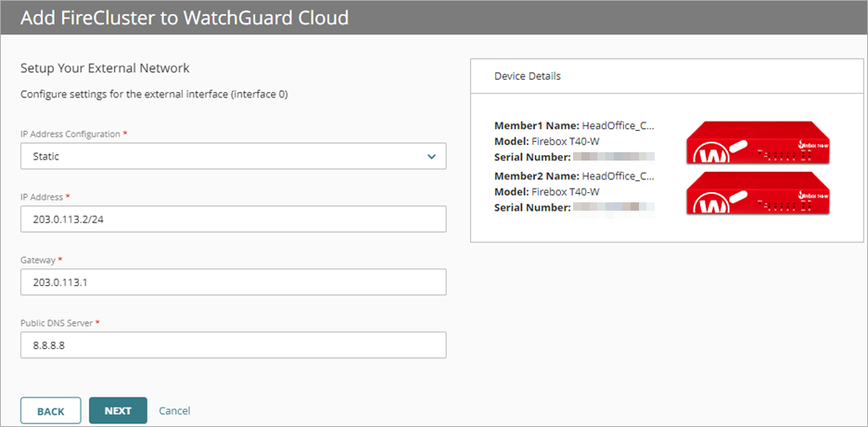Focus the Gateway input field

coord(232,282)
